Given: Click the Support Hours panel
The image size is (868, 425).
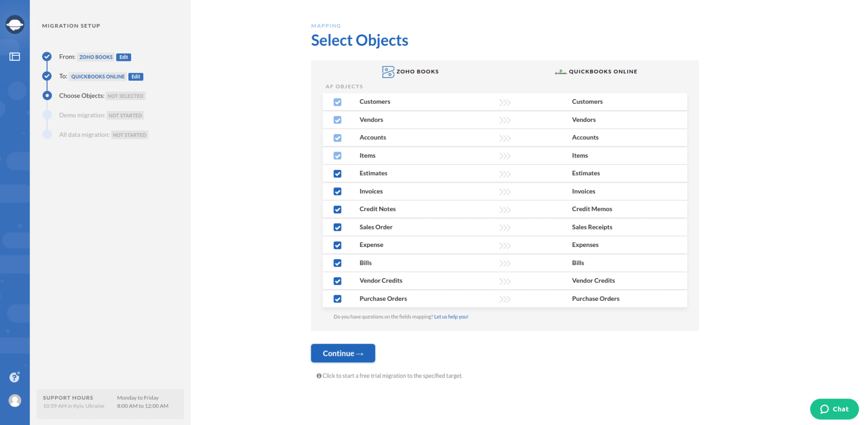Looking at the screenshot, I should click(x=110, y=404).
